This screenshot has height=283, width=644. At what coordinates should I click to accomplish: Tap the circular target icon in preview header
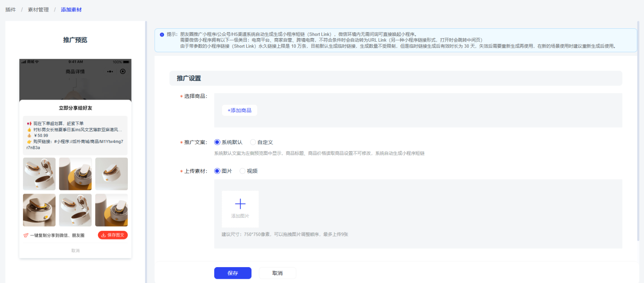tap(123, 72)
